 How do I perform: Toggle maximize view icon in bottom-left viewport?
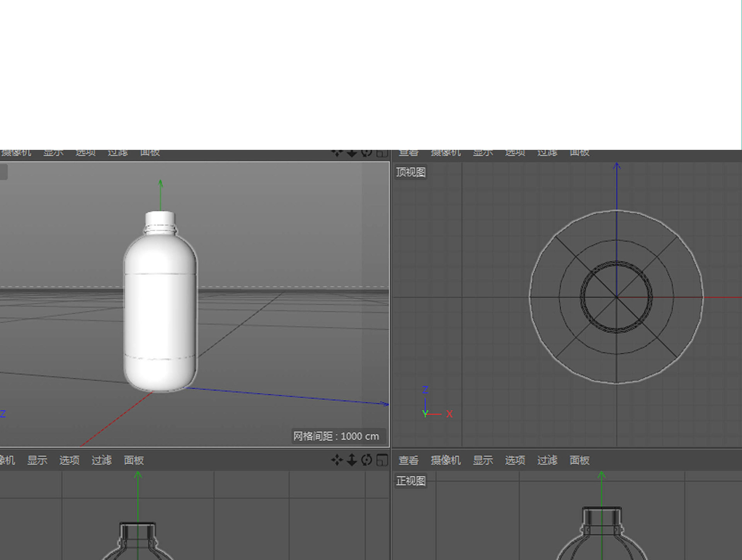tap(382, 460)
